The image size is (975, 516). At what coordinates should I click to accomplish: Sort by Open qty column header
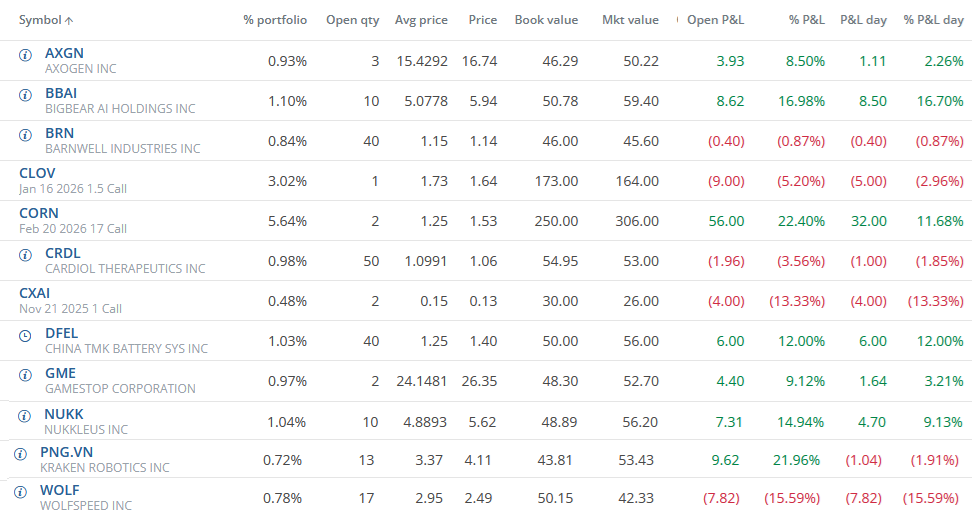pyautogui.click(x=353, y=20)
